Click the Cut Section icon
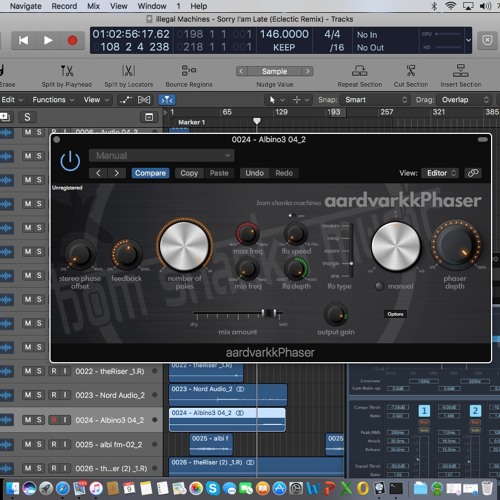Image resolution: width=500 pixels, height=500 pixels. point(411,71)
